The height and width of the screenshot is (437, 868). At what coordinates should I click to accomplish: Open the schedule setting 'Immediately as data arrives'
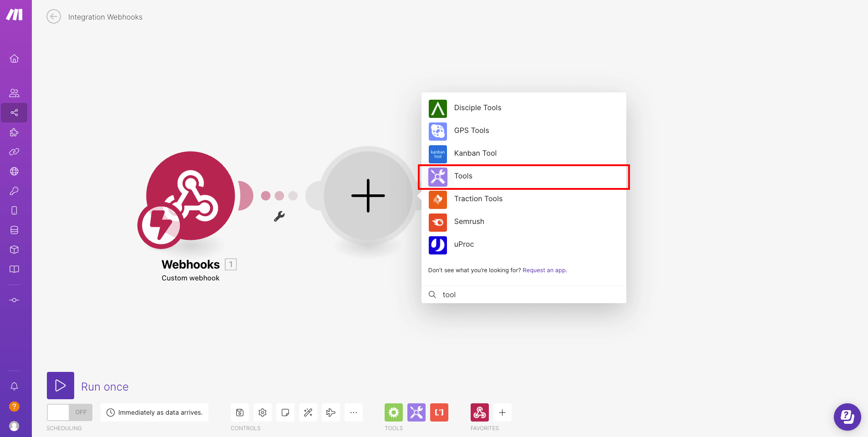click(x=155, y=412)
